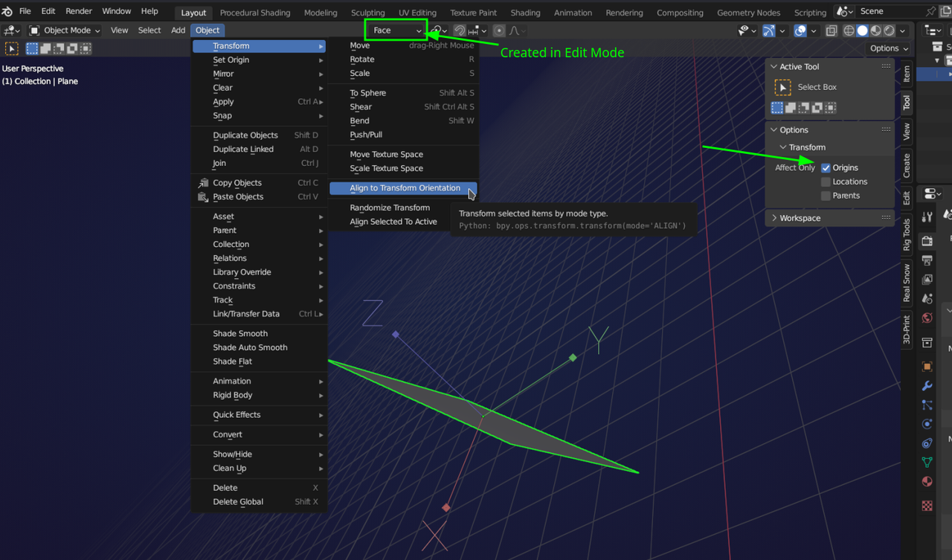The width and height of the screenshot is (952, 560).
Task: Toggle viewport gizmos button
Action: tap(769, 30)
